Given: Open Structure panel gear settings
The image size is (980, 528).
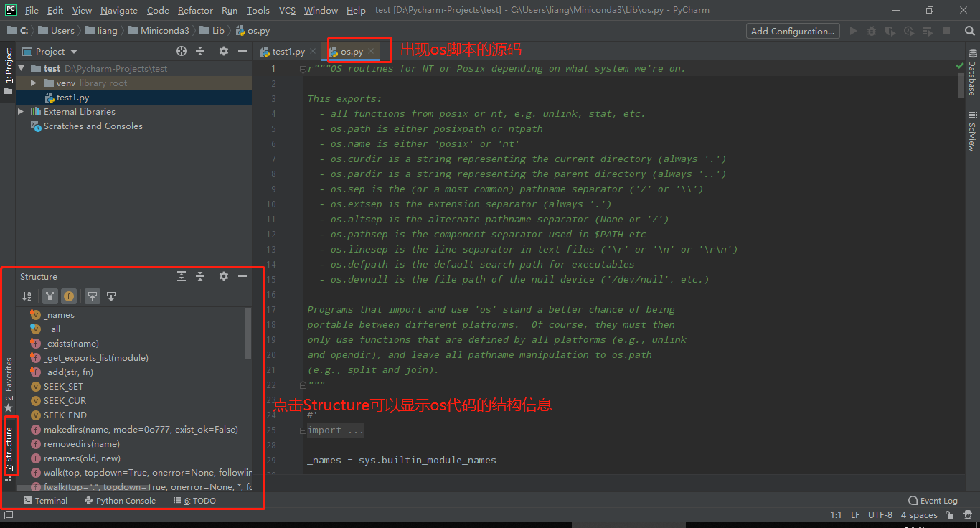Looking at the screenshot, I should pos(224,276).
